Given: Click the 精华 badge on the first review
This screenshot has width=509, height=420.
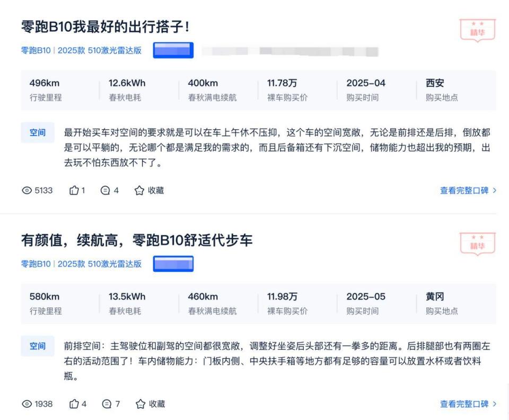Looking at the screenshot, I should tap(478, 31).
